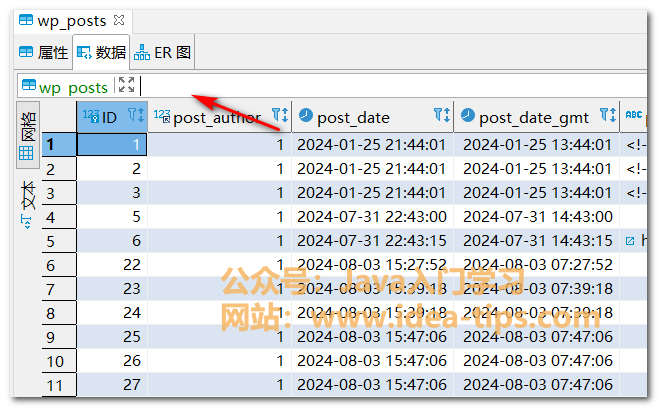The width and height of the screenshot is (658, 408).
Task: Select post_date_gmt cell 2024-08-03 07:27:52
Action: [x=536, y=264]
